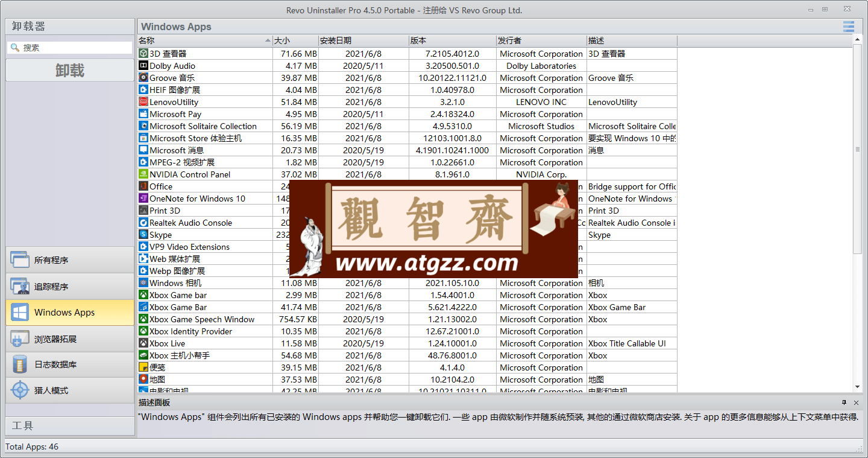868x458 pixels.
Task: Open the view options menu icon at top right
Action: (849, 27)
